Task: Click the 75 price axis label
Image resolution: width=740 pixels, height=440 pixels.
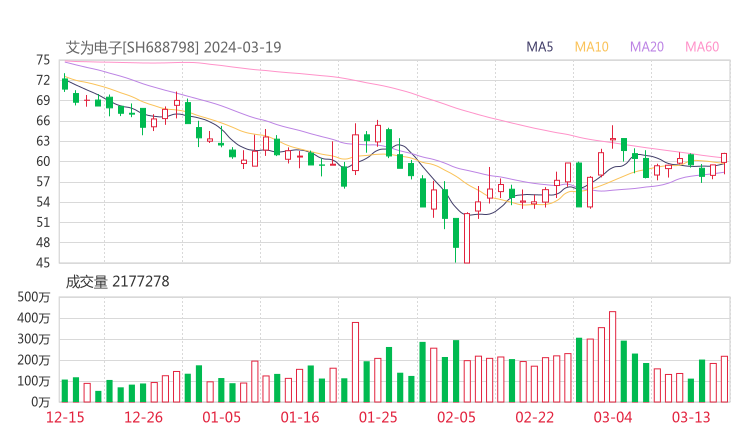Action: coord(43,60)
